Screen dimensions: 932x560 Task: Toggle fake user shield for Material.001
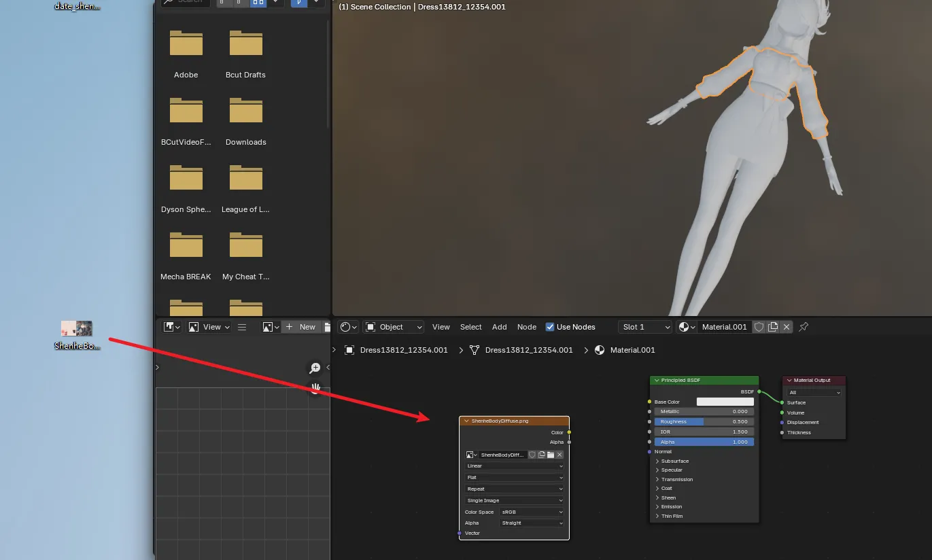coord(759,327)
